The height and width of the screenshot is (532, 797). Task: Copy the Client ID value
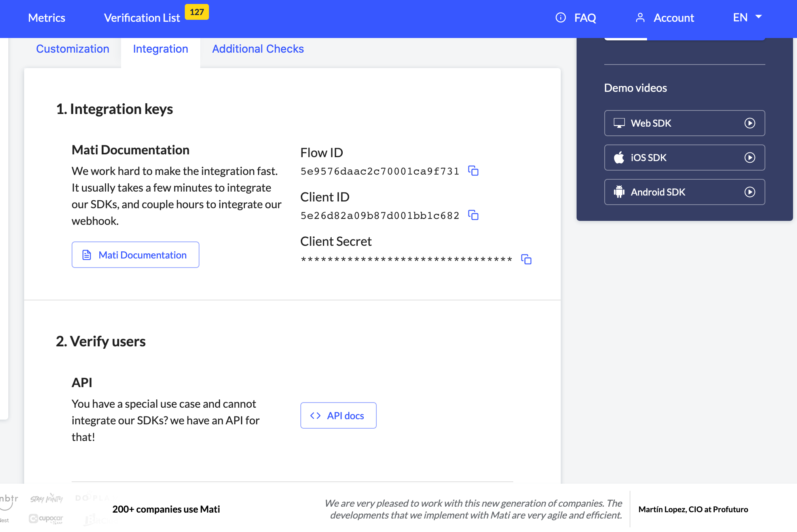473,215
